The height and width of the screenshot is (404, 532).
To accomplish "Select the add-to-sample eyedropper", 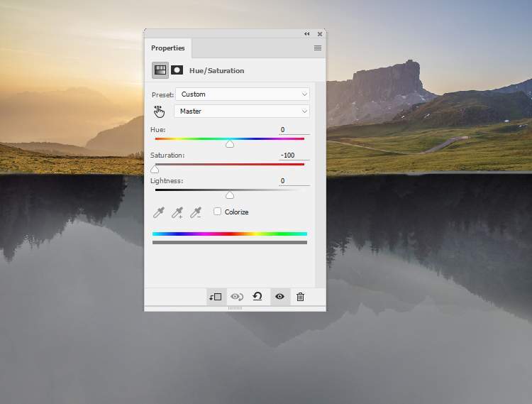I will (177, 212).
